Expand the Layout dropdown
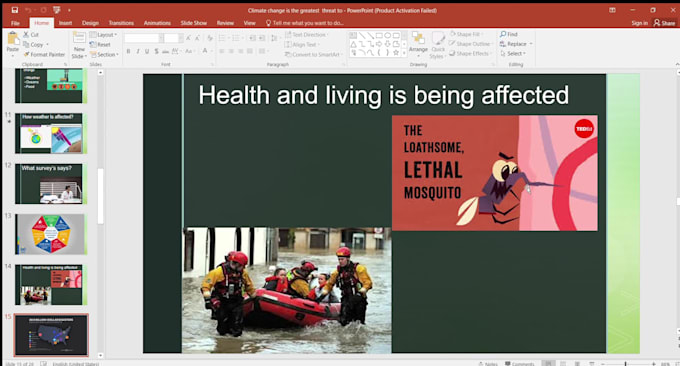 [104, 35]
